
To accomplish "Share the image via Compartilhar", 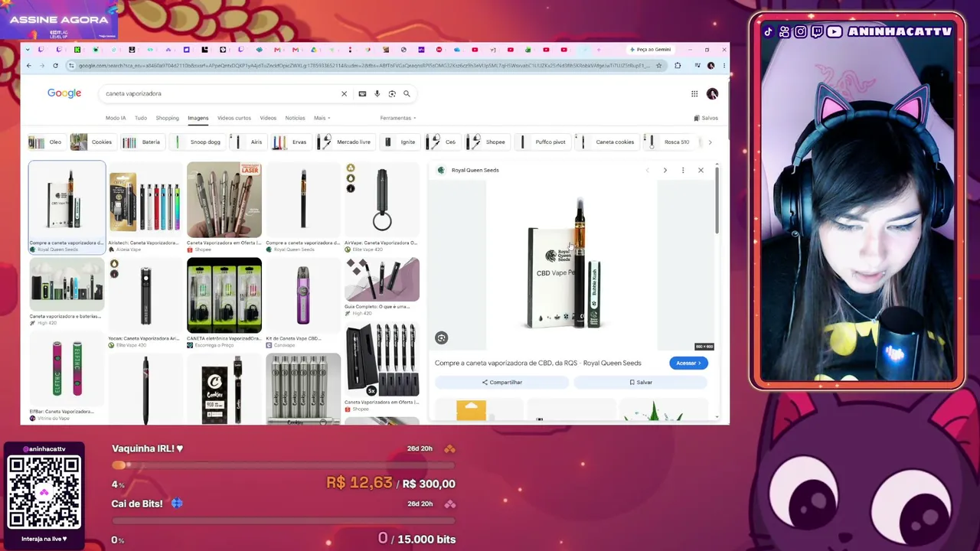I will point(502,382).
